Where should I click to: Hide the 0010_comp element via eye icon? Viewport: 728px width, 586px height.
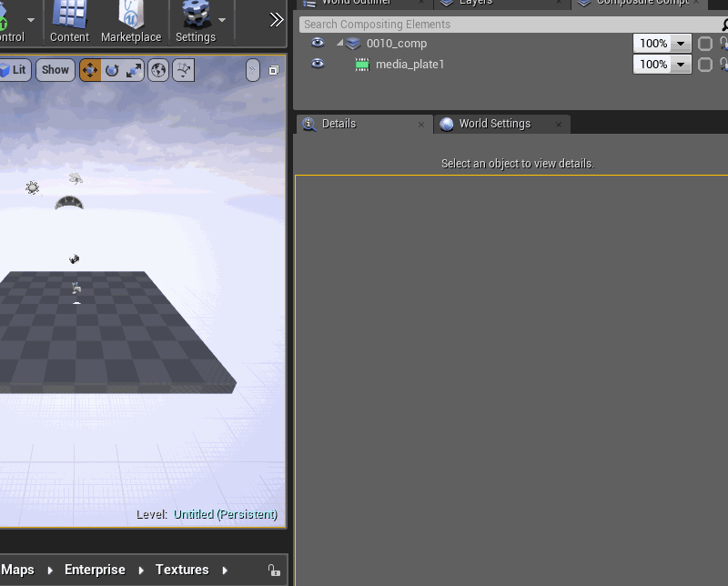[x=318, y=43]
